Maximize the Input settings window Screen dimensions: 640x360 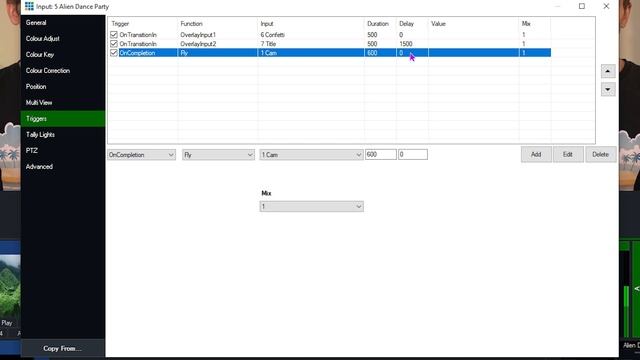click(x=582, y=6)
